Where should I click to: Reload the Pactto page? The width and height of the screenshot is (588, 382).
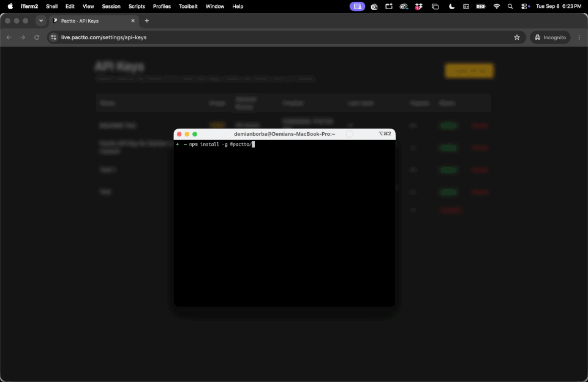37,37
